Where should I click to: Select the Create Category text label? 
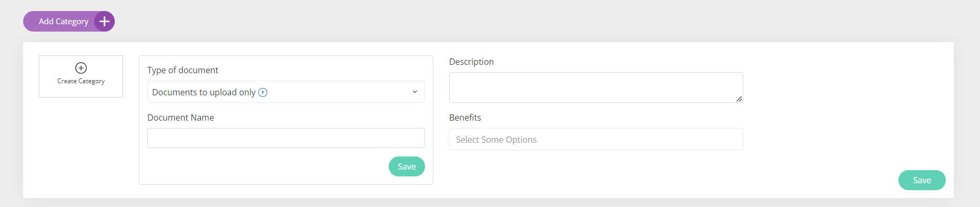pyautogui.click(x=81, y=81)
